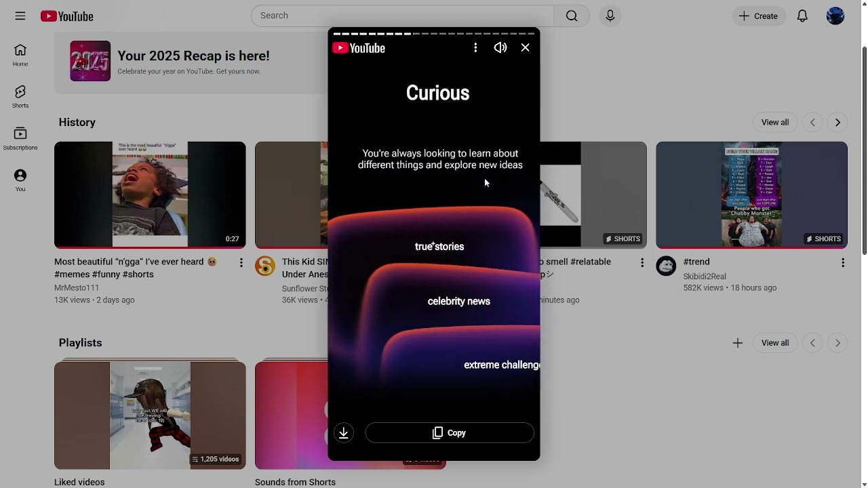
Task: Focus the Search input field
Action: [x=403, y=16]
